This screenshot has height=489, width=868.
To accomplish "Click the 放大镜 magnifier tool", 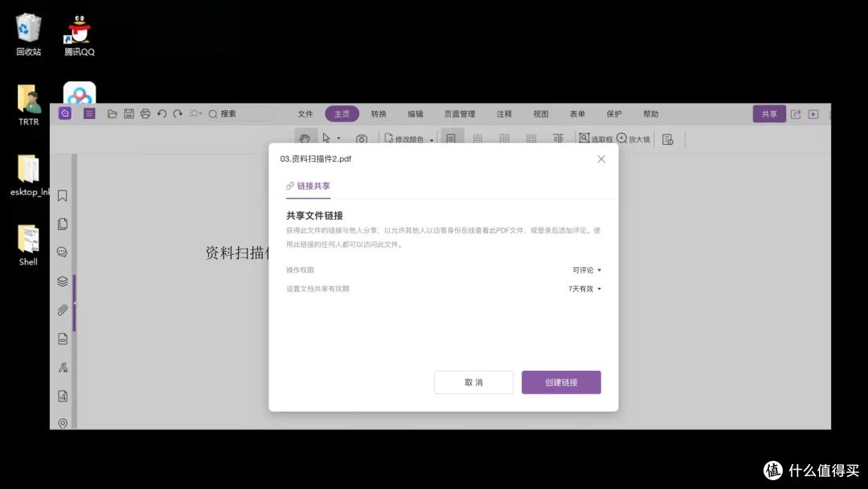I will [633, 138].
